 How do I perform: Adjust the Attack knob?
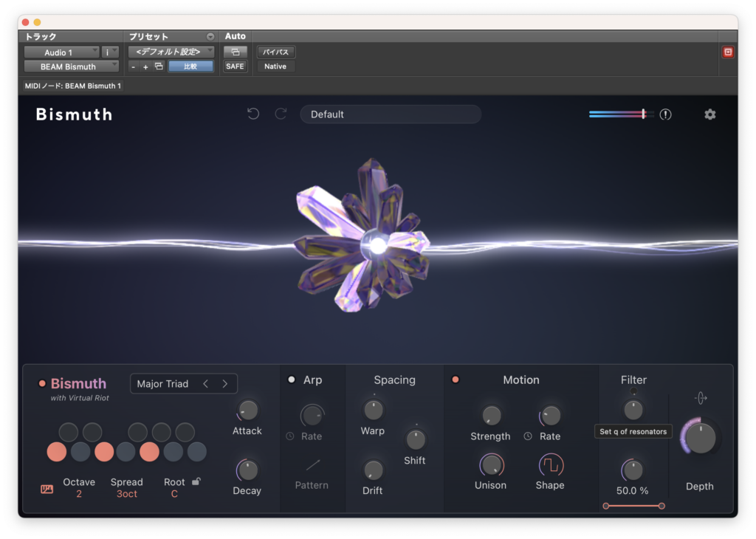pos(248,410)
